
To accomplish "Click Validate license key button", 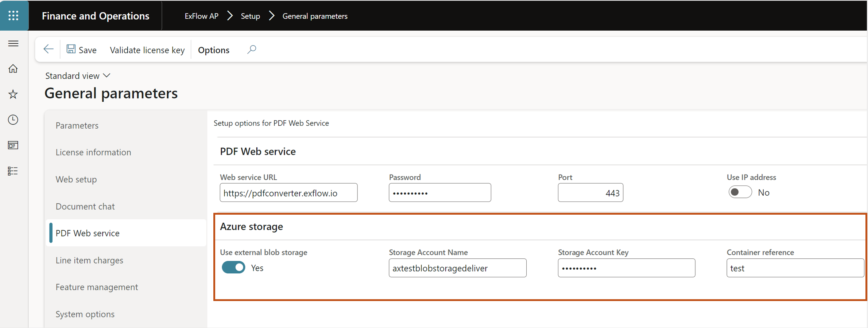I will (147, 50).
